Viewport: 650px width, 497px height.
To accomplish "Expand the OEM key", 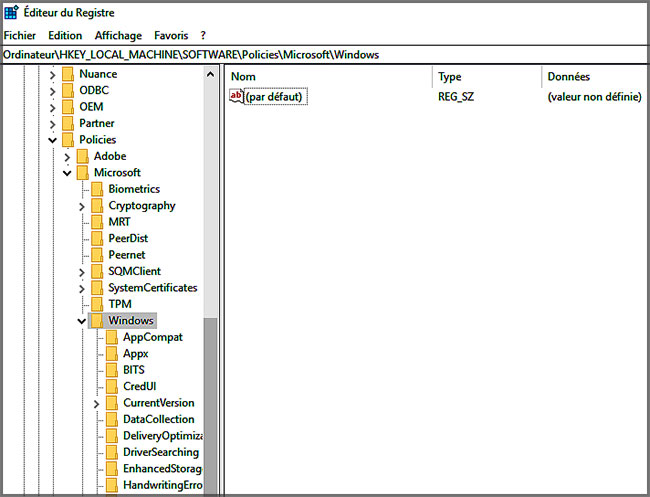I will point(52,108).
